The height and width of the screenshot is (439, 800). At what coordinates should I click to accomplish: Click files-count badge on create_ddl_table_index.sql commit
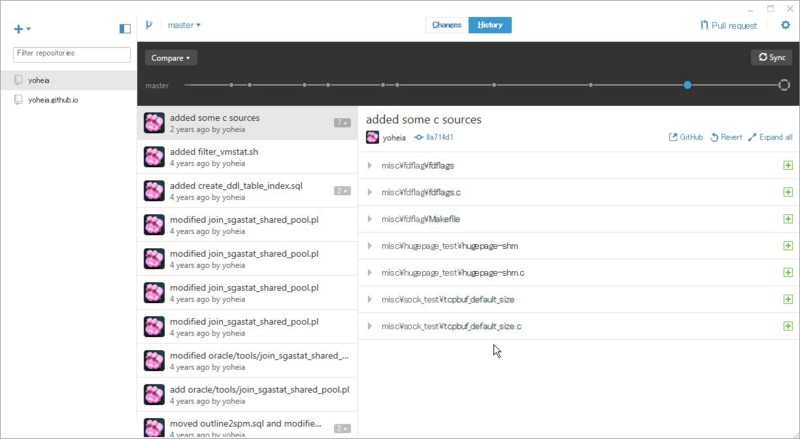(342, 190)
